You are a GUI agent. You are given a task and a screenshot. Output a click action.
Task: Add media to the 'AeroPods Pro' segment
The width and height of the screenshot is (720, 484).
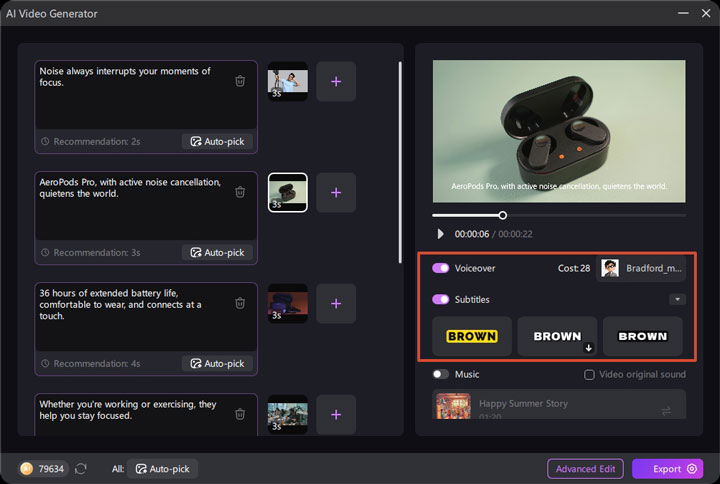(x=336, y=192)
